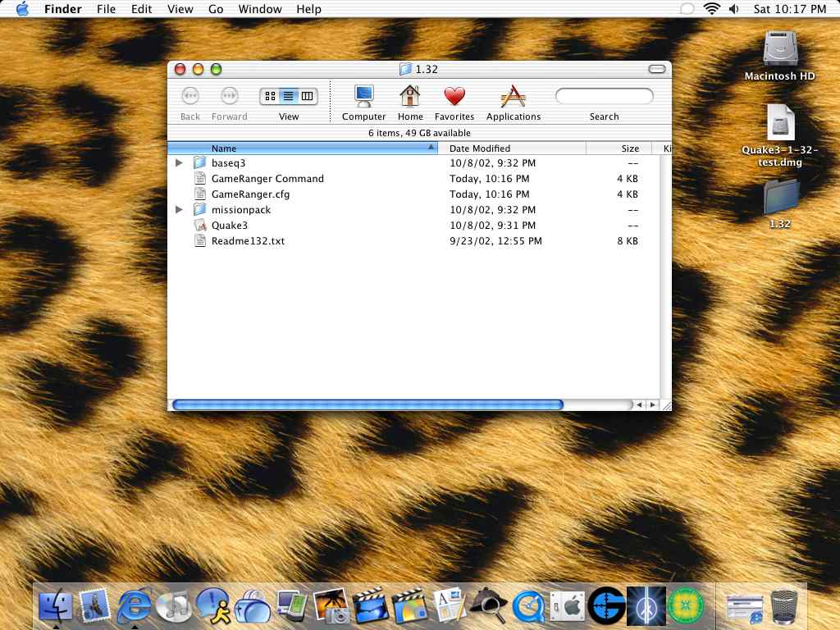
Task: Launch Jedi Knight game icon in Dock
Action: point(646,606)
